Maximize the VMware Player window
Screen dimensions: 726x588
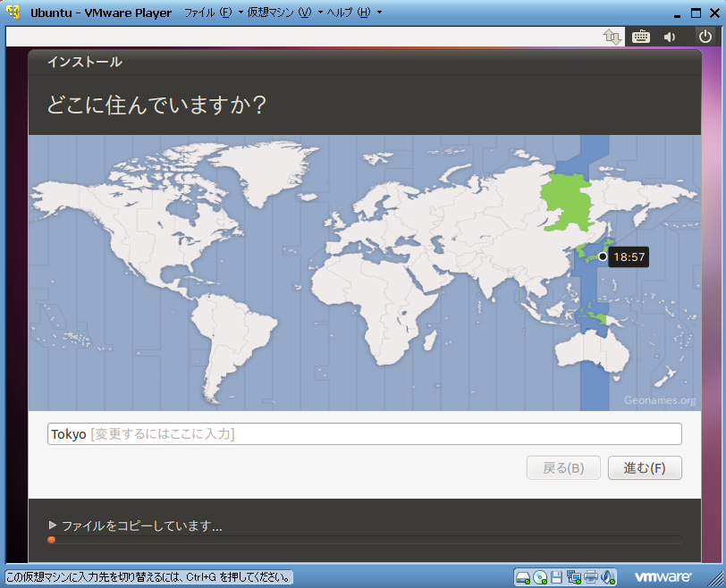(x=696, y=13)
